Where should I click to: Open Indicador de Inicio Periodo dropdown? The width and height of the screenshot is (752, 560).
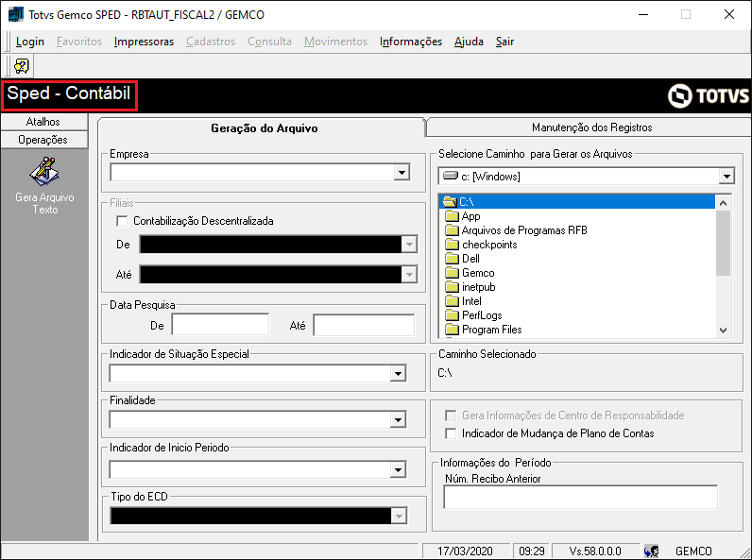click(398, 470)
